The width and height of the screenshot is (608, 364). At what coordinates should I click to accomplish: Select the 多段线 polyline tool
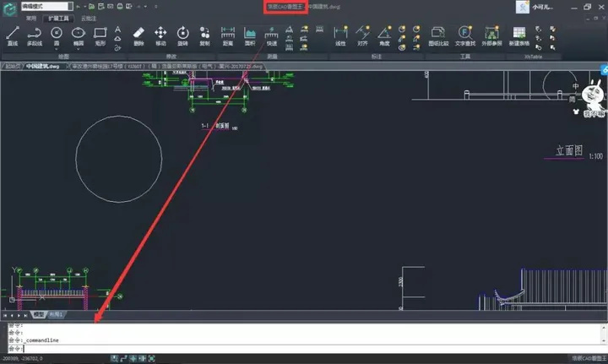pos(34,36)
